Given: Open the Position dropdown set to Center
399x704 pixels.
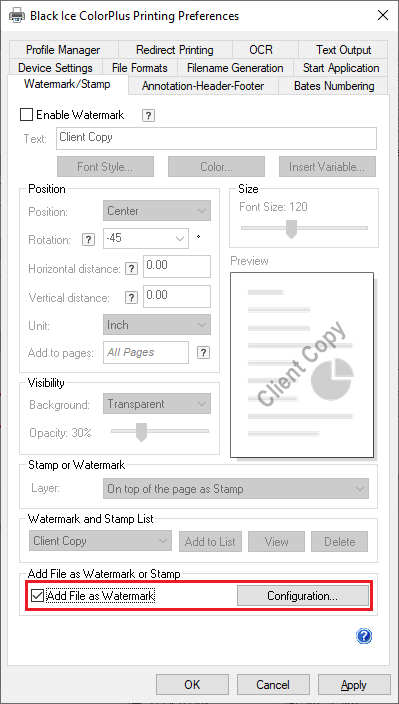Looking at the screenshot, I should click(x=157, y=211).
